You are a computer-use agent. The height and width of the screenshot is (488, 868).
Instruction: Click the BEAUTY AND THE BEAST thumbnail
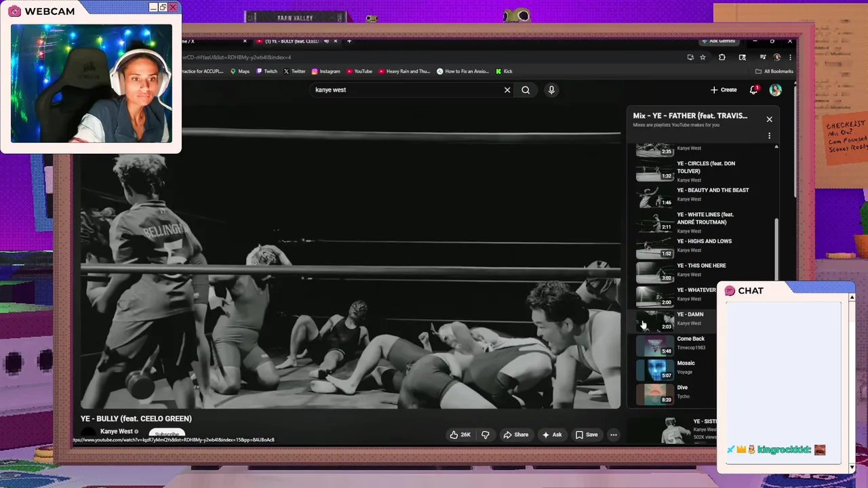tap(654, 197)
